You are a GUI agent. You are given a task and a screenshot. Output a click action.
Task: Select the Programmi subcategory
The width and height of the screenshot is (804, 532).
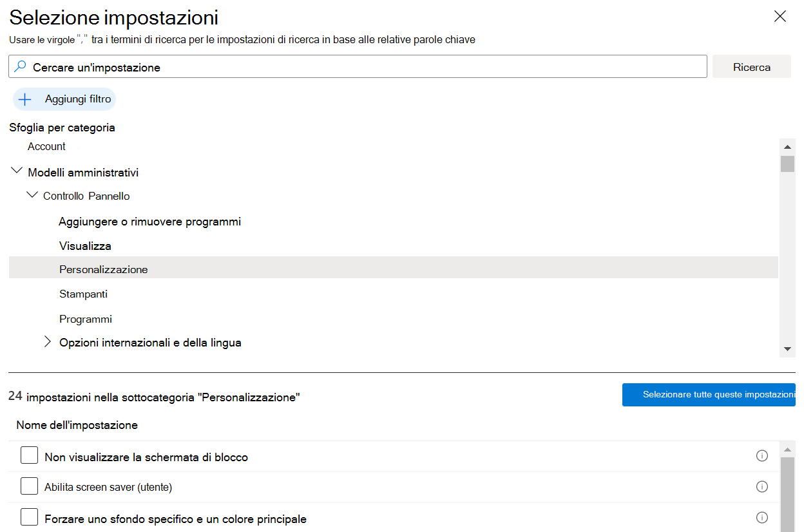point(86,319)
